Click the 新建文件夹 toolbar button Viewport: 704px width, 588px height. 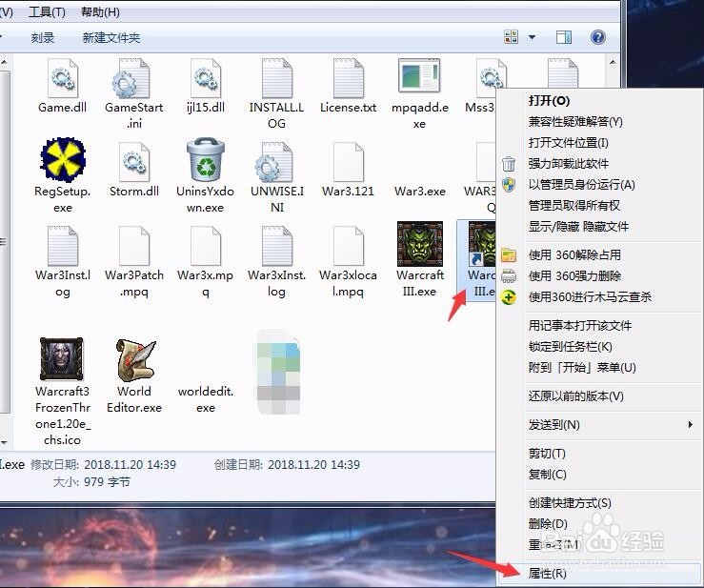[111, 38]
